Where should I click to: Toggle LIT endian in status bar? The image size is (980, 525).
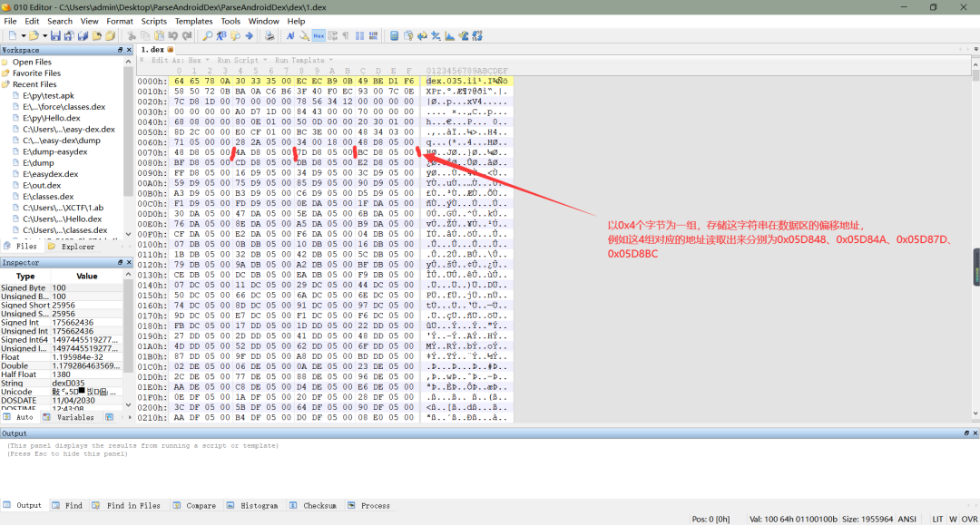(937, 519)
